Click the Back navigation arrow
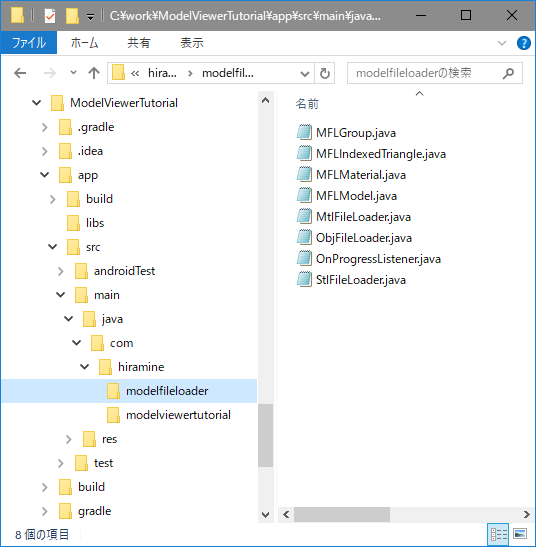The height and width of the screenshot is (547, 536). click(20, 73)
